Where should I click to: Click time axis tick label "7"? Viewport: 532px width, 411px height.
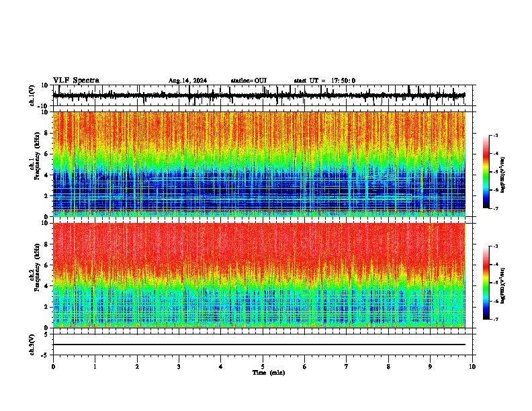point(347,367)
